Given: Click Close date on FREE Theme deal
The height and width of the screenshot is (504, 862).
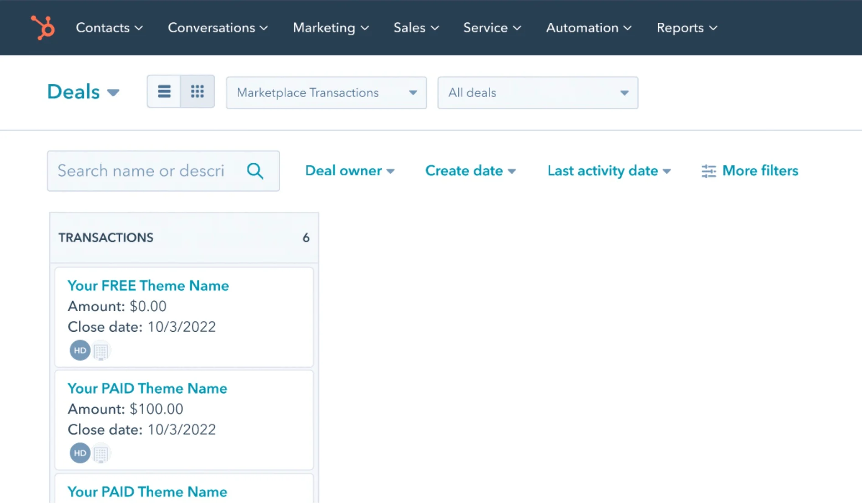Looking at the screenshot, I should pyautogui.click(x=142, y=327).
